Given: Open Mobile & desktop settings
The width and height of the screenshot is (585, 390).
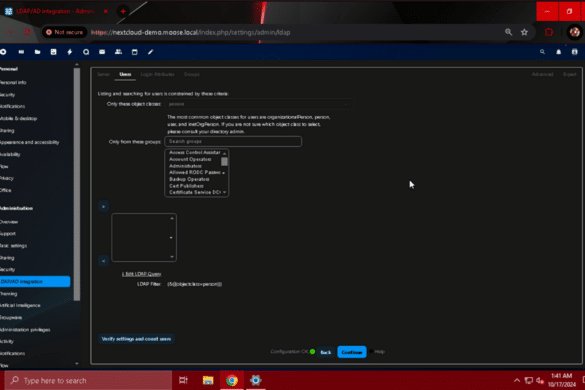Looking at the screenshot, I should (18, 118).
